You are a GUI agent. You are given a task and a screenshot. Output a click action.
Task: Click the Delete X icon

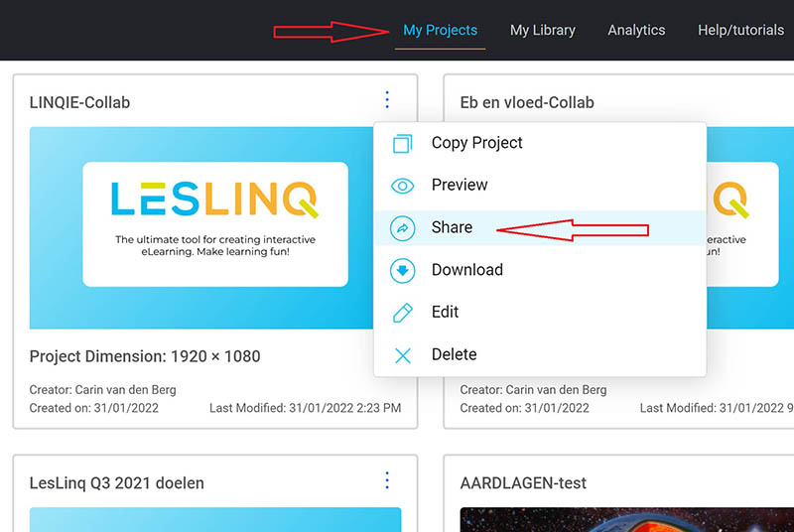[x=403, y=355]
